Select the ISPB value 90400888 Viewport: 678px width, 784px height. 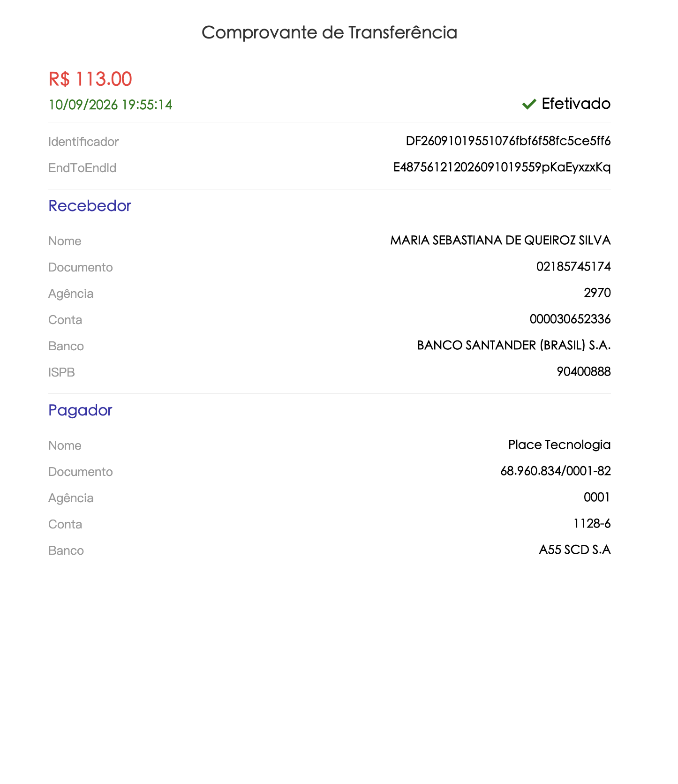584,372
